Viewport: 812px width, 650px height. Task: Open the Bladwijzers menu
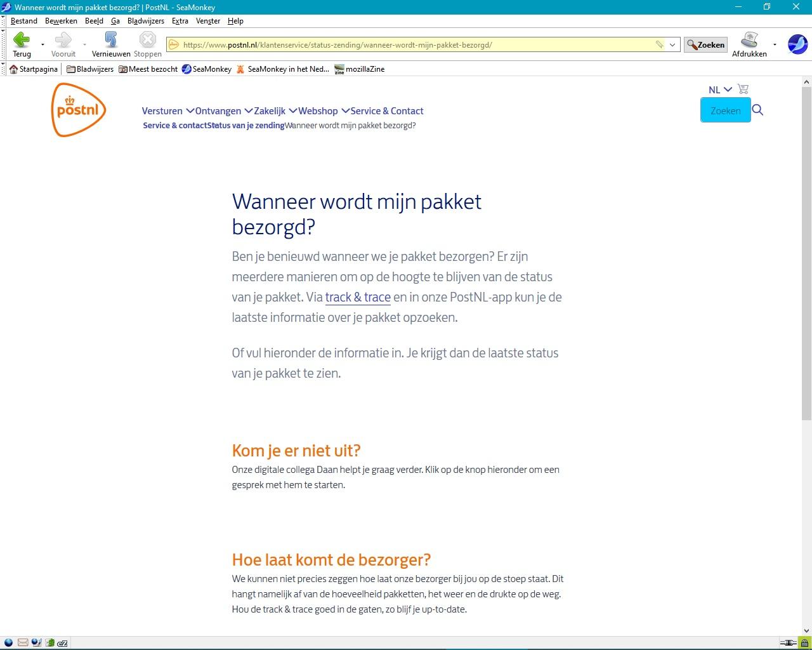coord(145,21)
